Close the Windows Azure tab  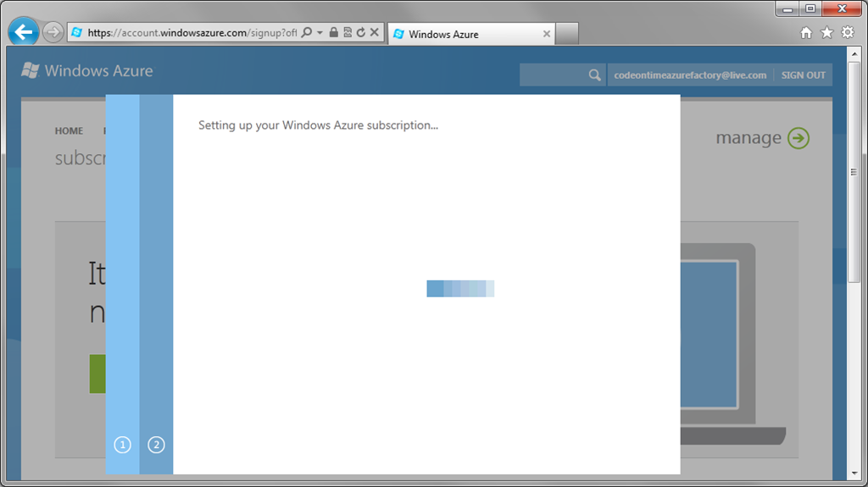547,35
